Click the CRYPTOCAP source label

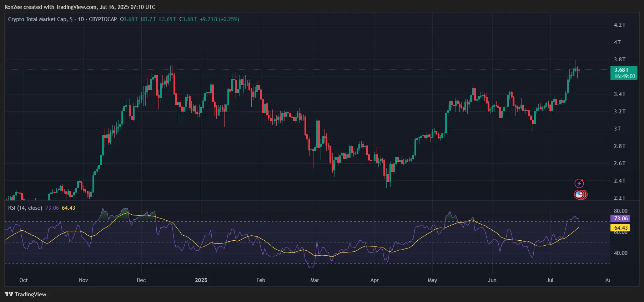click(x=103, y=19)
